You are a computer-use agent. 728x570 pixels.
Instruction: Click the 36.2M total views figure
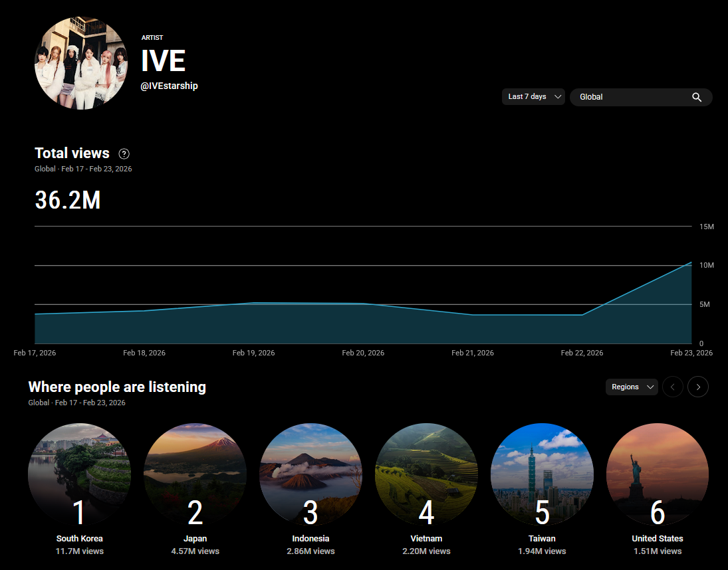point(68,201)
